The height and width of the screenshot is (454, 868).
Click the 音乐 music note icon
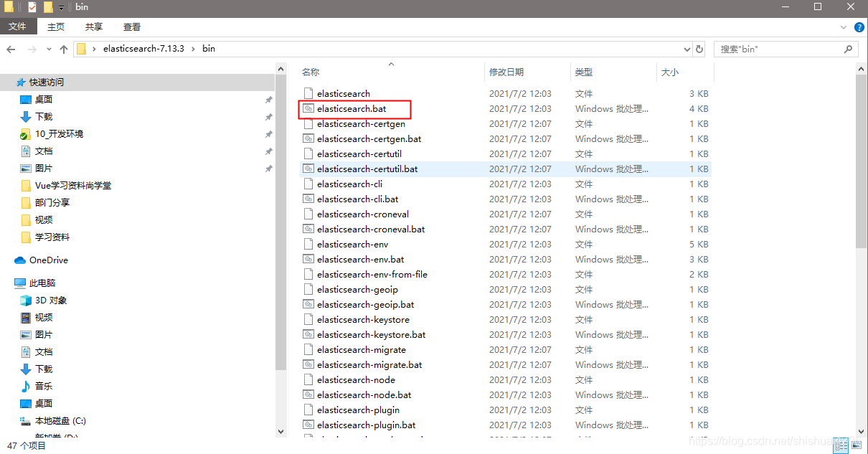point(26,387)
